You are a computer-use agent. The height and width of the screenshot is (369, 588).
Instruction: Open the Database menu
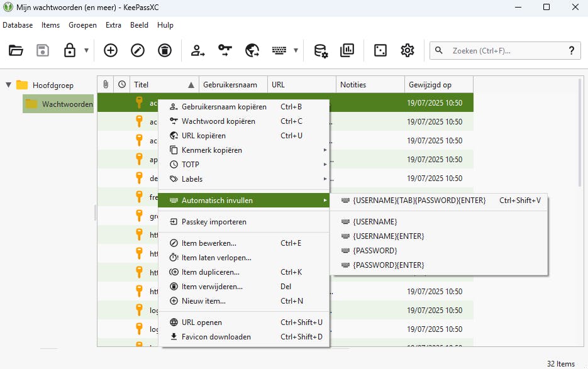coord(18,25)
